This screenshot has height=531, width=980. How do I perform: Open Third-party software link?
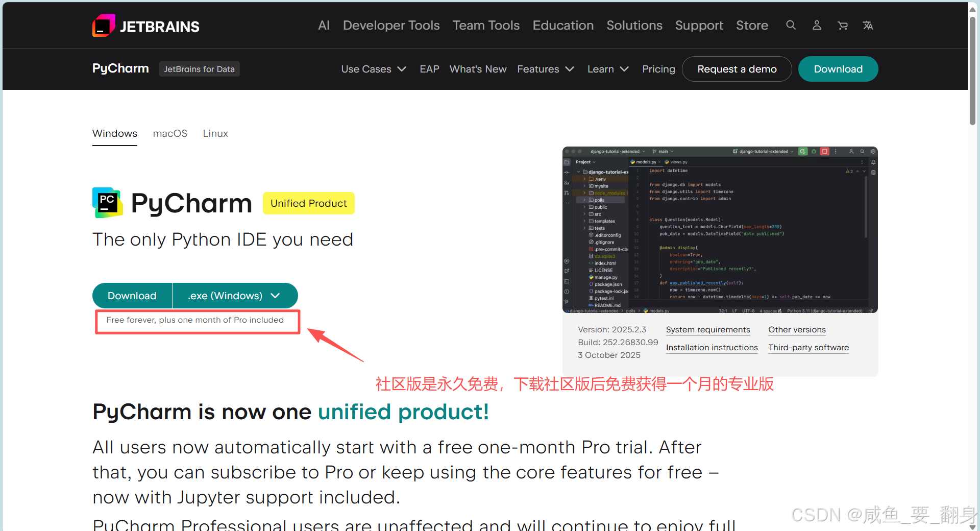click(808, 348)
